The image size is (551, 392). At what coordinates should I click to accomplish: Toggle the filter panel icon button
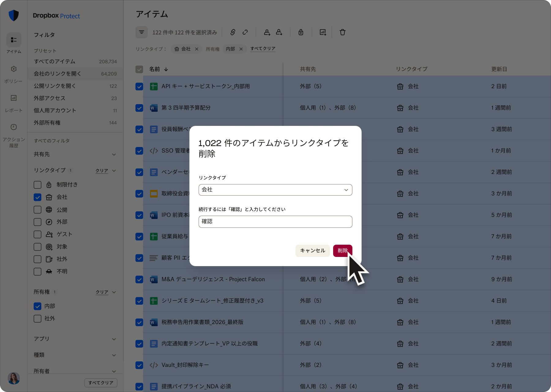point(141,32)
